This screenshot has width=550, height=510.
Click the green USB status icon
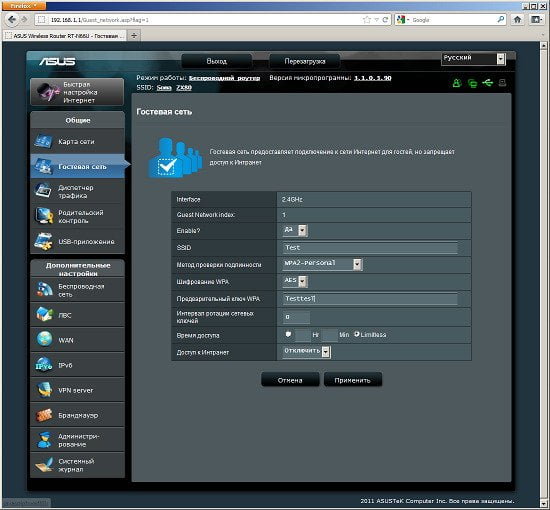(x=488, y=83)
